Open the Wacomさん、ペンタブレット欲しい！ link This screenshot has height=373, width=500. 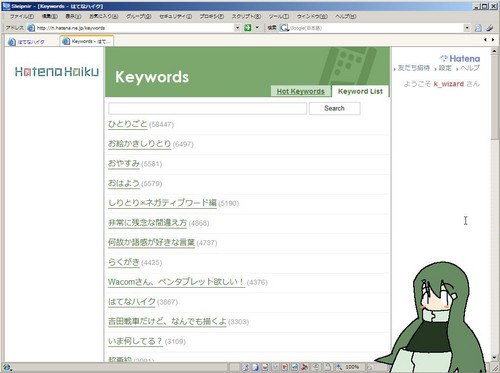176,282
